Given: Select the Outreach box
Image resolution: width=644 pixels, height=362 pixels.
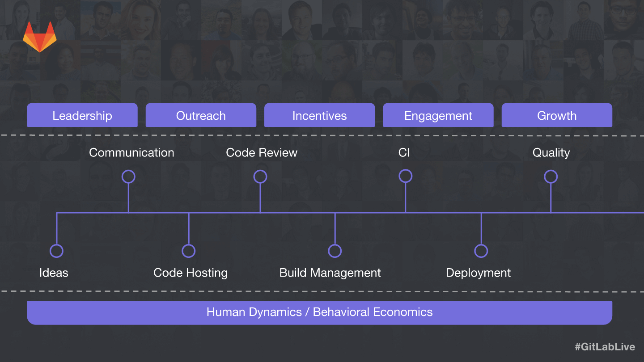Looking at the screenshot, I should click(201, 115).
